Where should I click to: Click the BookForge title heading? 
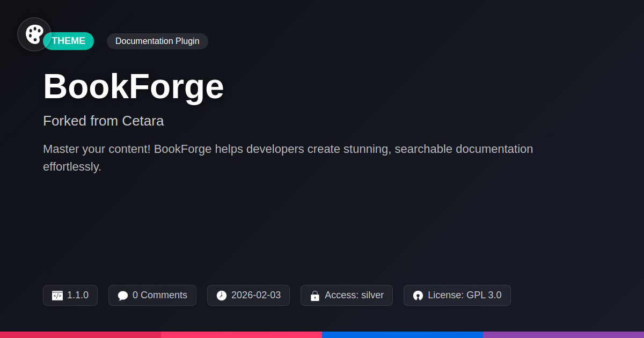pos(133,86)
